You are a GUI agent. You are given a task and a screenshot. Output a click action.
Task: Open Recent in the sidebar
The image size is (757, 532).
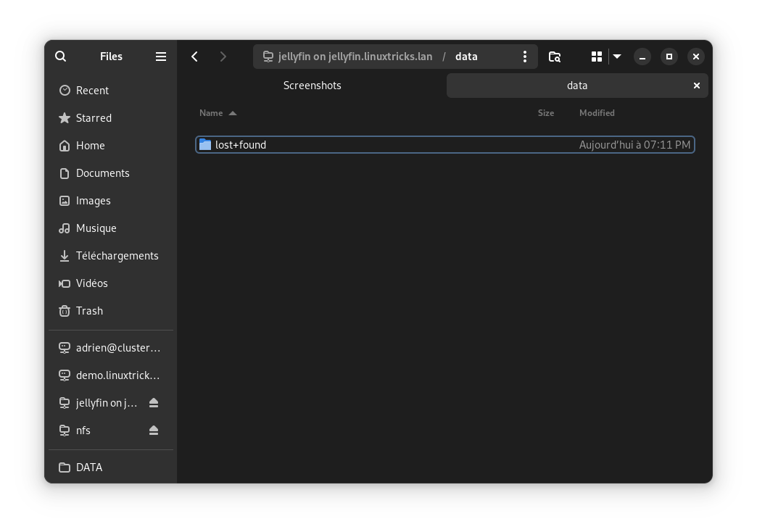pos(111,91)
